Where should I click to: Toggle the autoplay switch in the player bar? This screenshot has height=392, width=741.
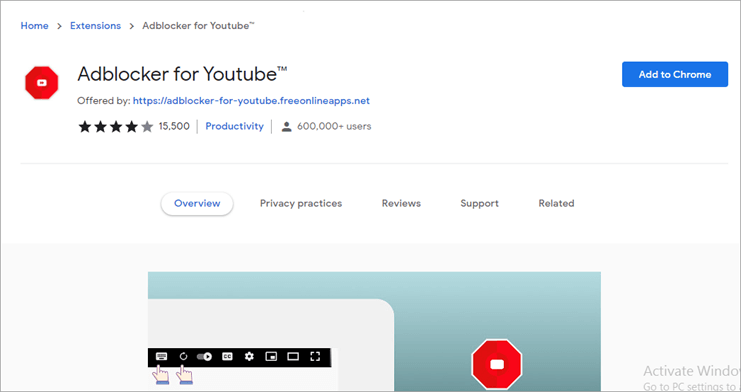tap(204, 357)
